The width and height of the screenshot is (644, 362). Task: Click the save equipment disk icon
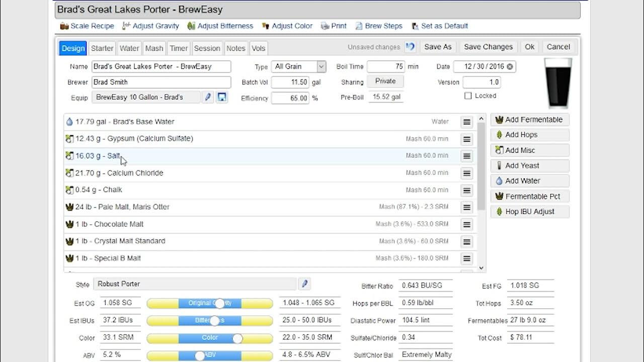(222, 97)
